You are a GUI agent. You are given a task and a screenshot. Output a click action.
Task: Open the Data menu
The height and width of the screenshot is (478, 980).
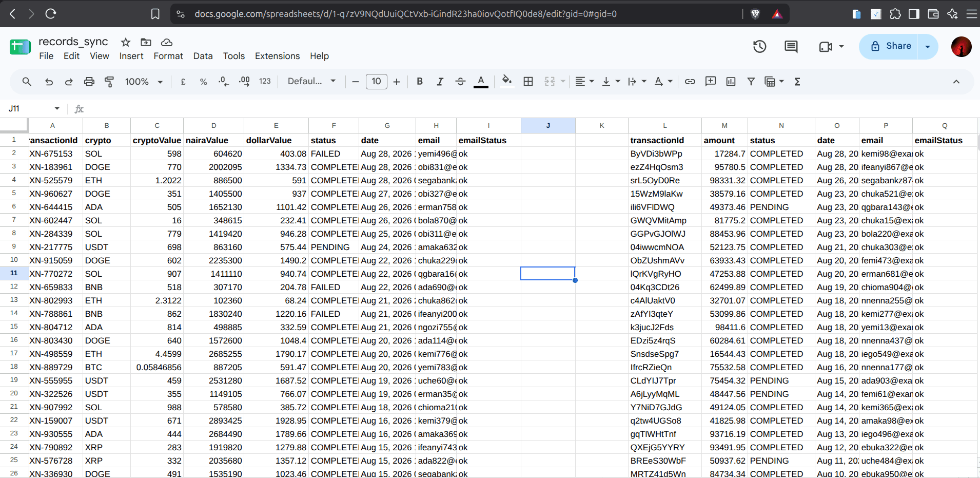[x=203, y=56]
